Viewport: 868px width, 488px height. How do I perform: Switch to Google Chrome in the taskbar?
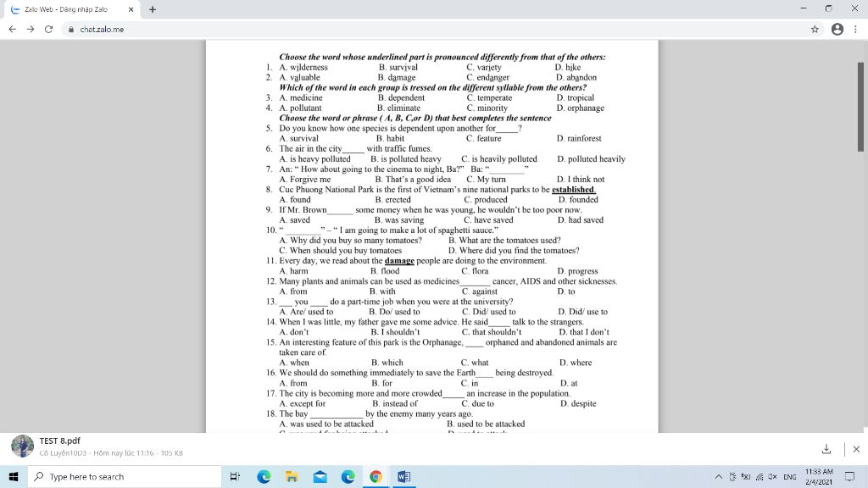point(376,476)
